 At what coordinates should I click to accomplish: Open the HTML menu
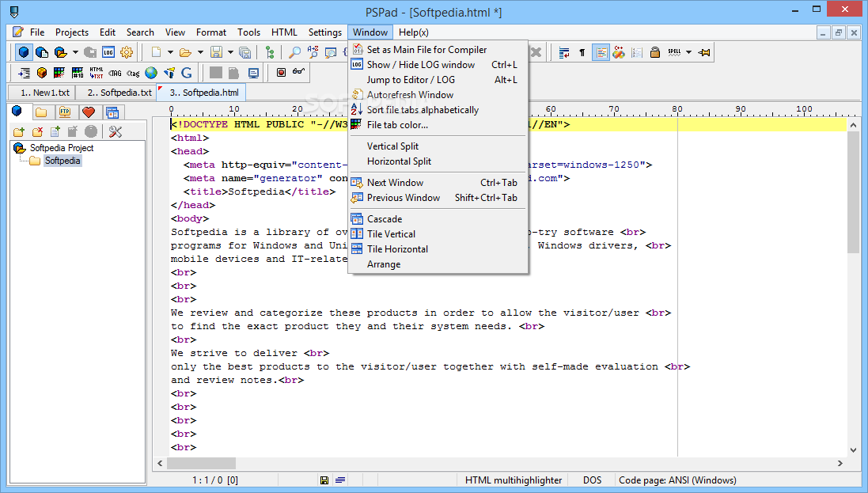point(284,32)
